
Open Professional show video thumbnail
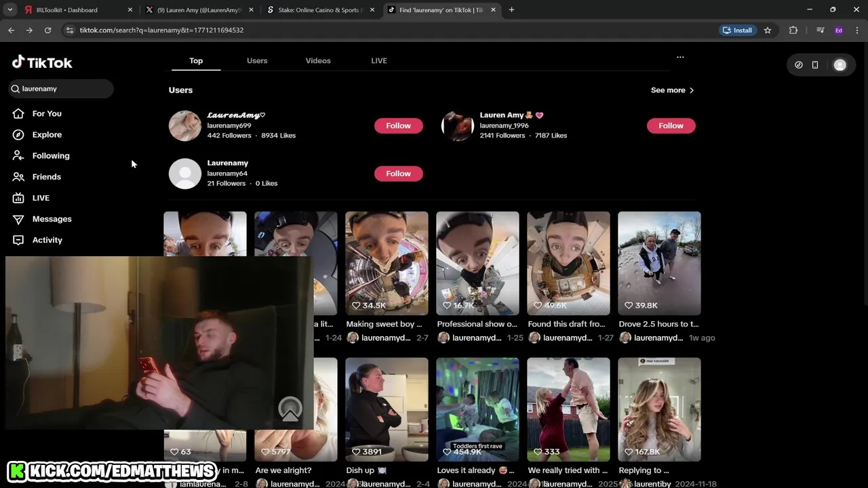[477, 263]
